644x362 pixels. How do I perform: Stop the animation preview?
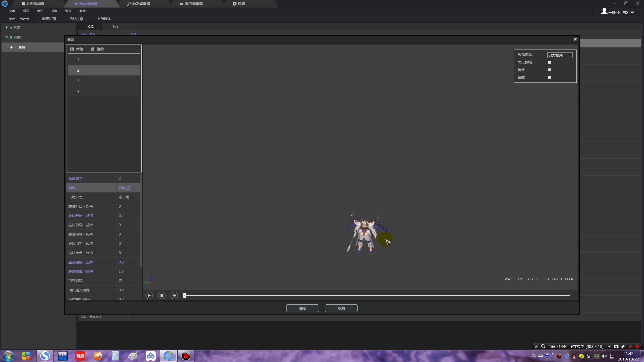tap(162, 295)
